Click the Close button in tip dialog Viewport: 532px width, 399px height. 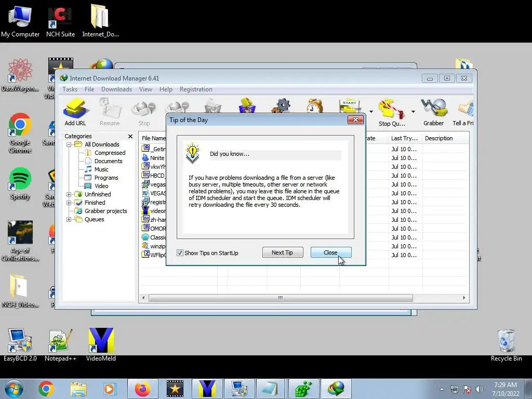click(x=331, y=252)
